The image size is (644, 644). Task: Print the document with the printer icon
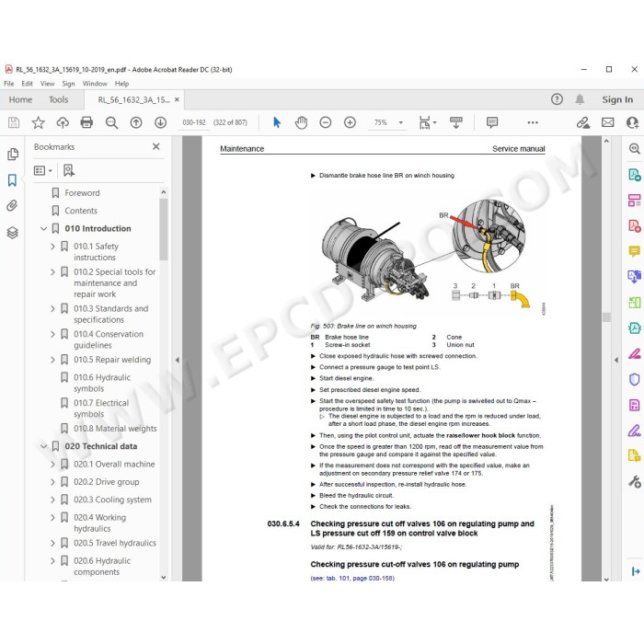pyautogui.click(x=86, y=122)
